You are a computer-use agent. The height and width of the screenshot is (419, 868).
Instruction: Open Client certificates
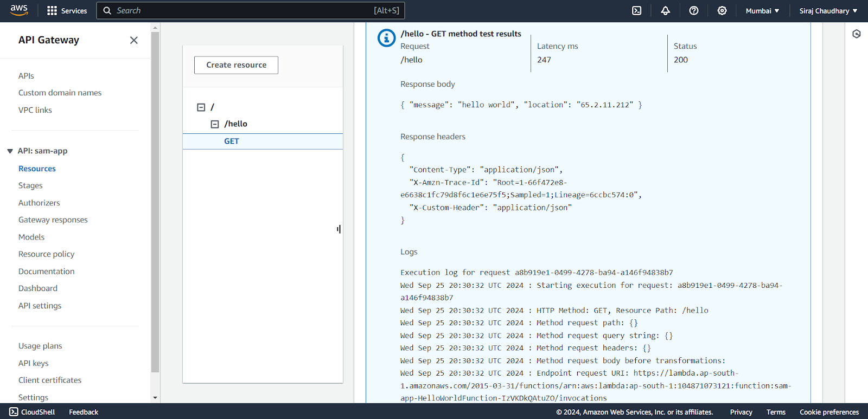(50, 380)
